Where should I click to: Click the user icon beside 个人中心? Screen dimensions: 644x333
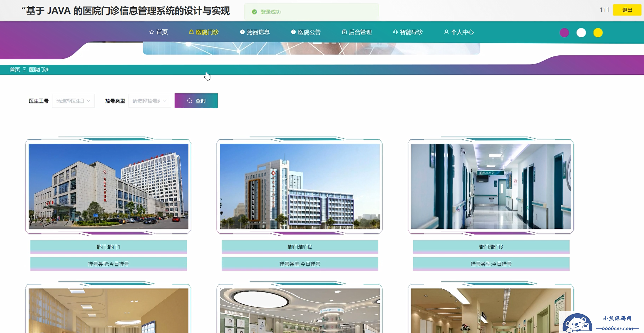[x=446, y=32]
